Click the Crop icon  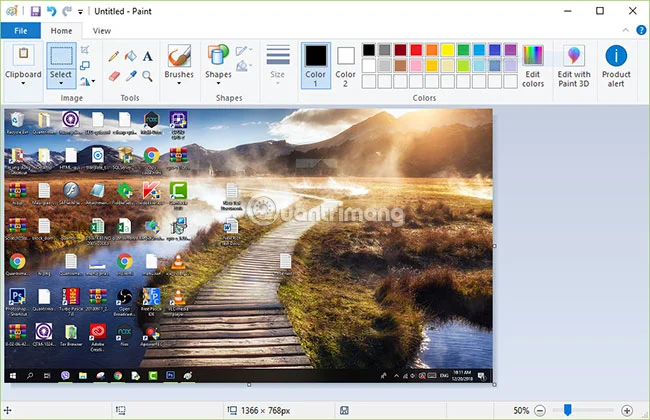pos(85,50)
